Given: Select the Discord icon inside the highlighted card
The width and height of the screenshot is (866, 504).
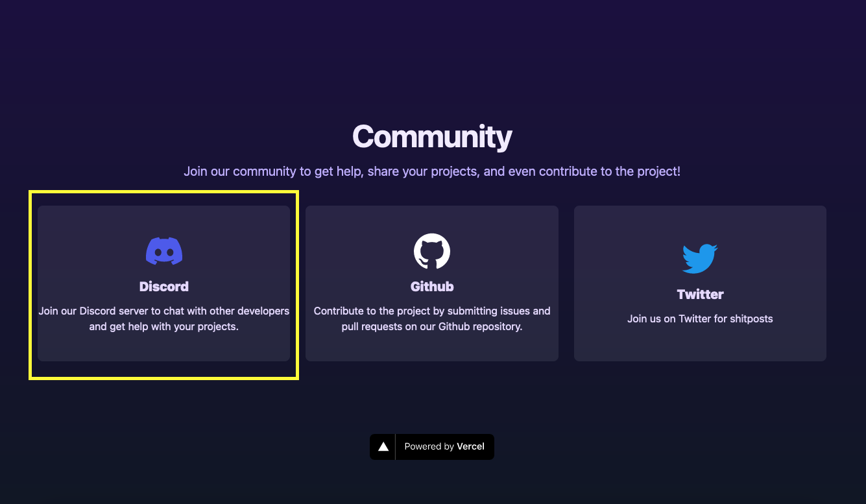Looking at the screenshot, I should pos(164,251).
